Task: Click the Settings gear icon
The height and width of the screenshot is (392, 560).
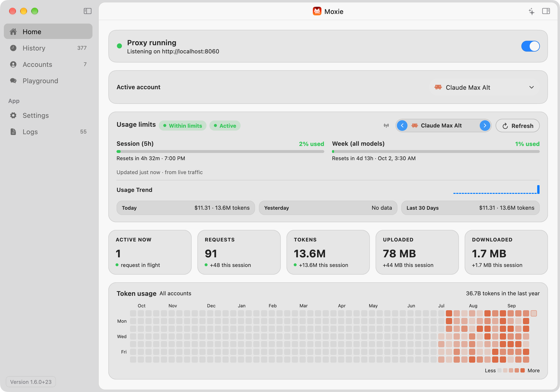Action: (13, 115)
